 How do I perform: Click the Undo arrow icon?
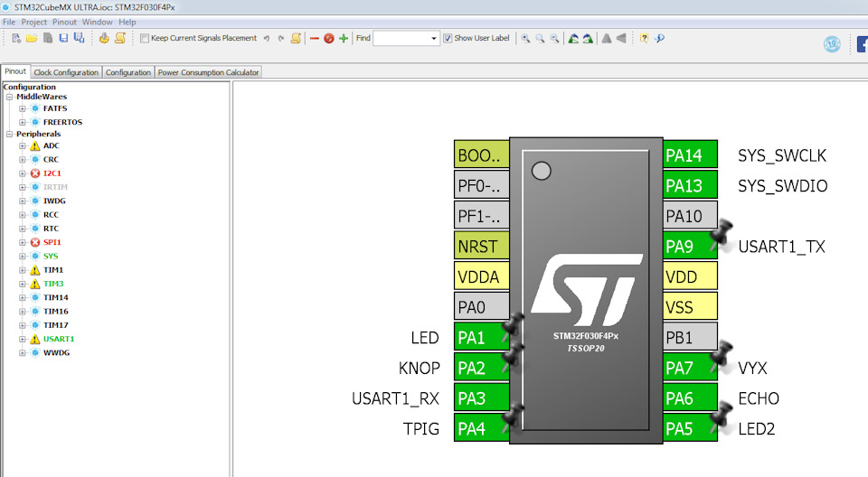pyautogui.click(x=266, y=38)
